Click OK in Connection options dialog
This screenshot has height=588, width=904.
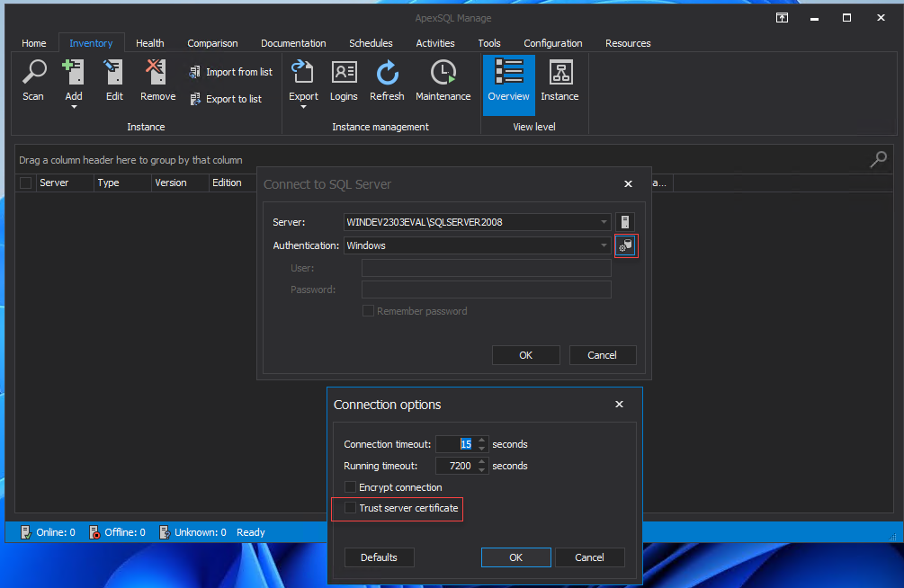(x=516, y=557)
